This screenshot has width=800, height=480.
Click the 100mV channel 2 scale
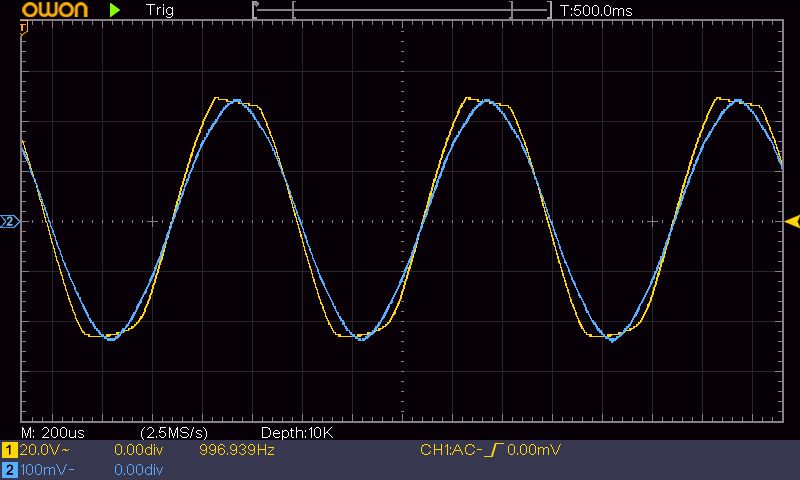pos(47,470)
